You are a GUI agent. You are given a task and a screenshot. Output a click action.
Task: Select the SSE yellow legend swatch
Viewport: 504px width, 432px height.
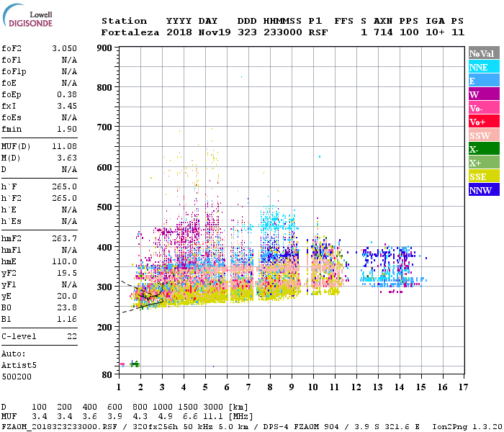(x=484, y=176)
